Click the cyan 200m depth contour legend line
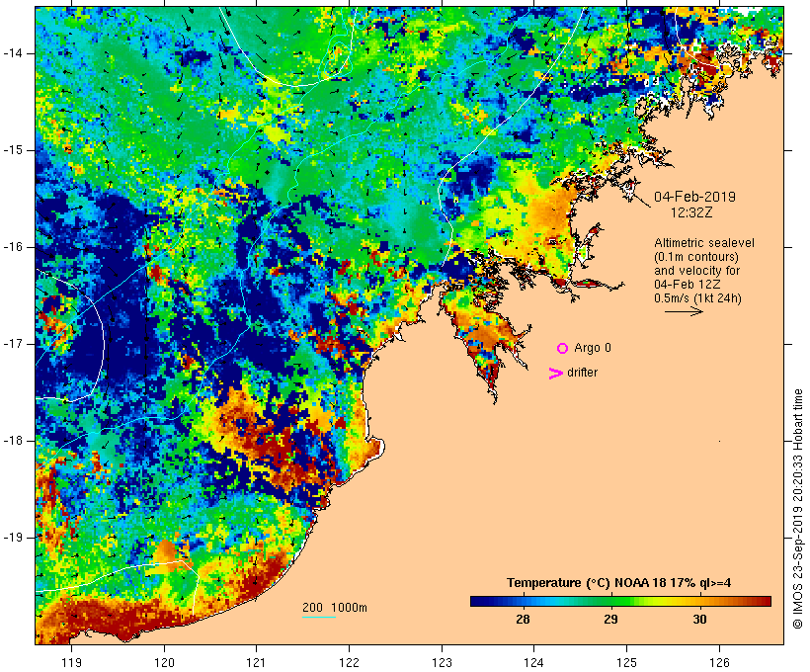This screenshot has width=810, height=672. click(x=319, y=617)
